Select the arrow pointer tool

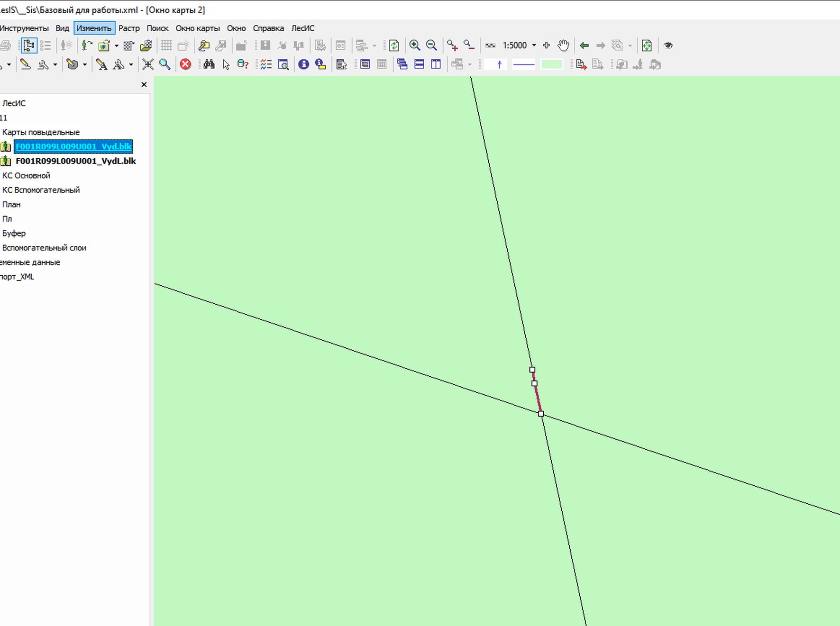[226, 64]
